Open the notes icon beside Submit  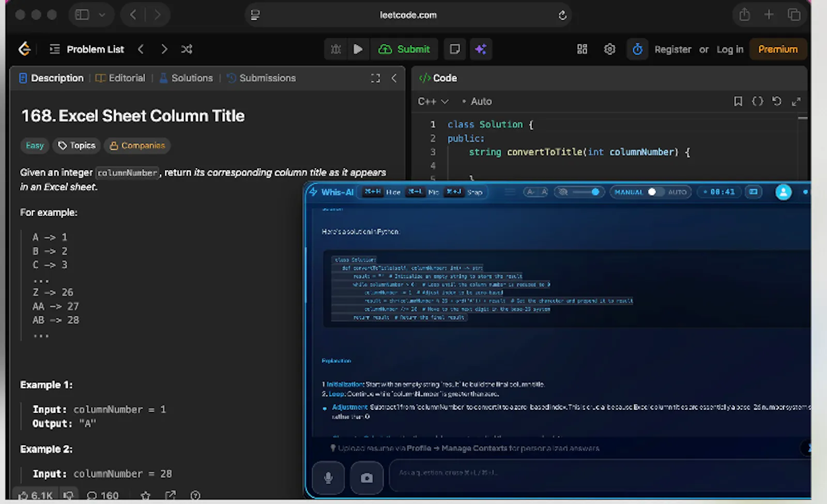(x=455, y=49)
